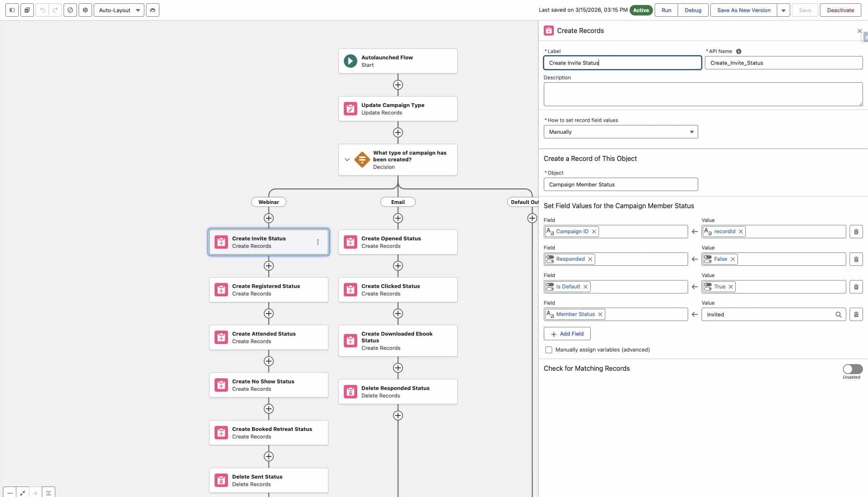Click Add Field button
This screenshot has width=868, height=497.
click(567, 334)
